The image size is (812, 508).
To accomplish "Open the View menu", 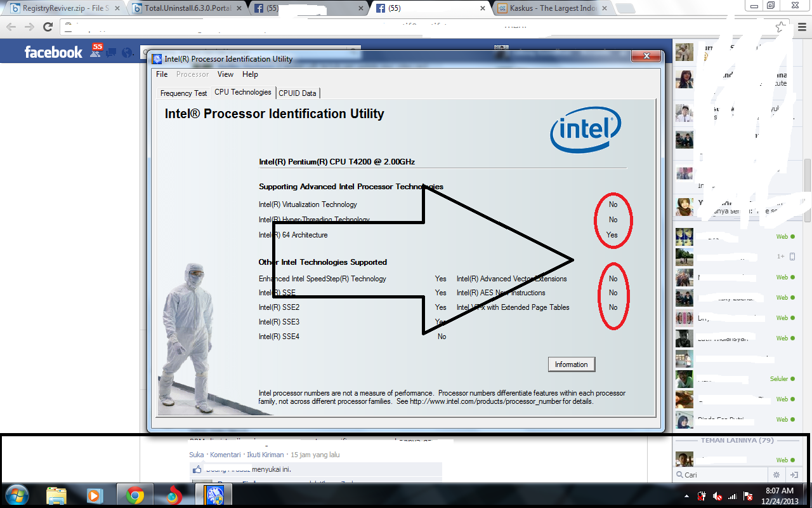I will [x=226, y=74].
